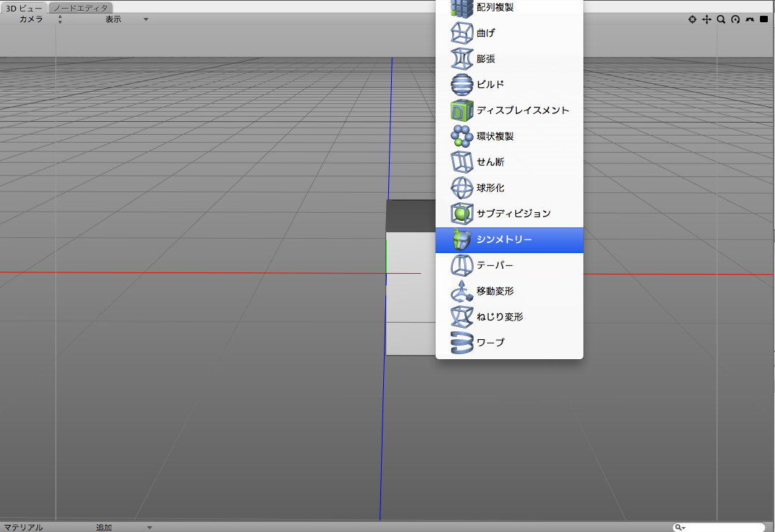Screen dimensions: 775x532
Task: Switch to the ノードエディタ tab
Action: (x=80, y=8)
